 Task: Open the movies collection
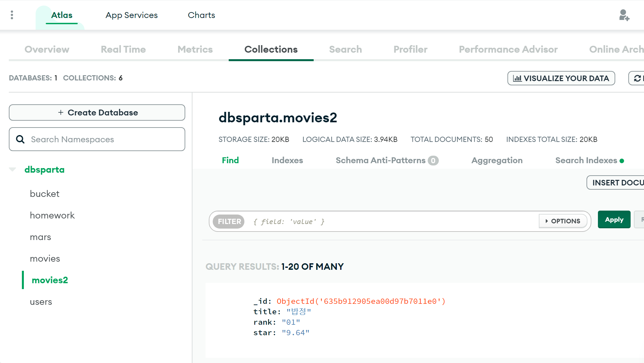[45, 259]
